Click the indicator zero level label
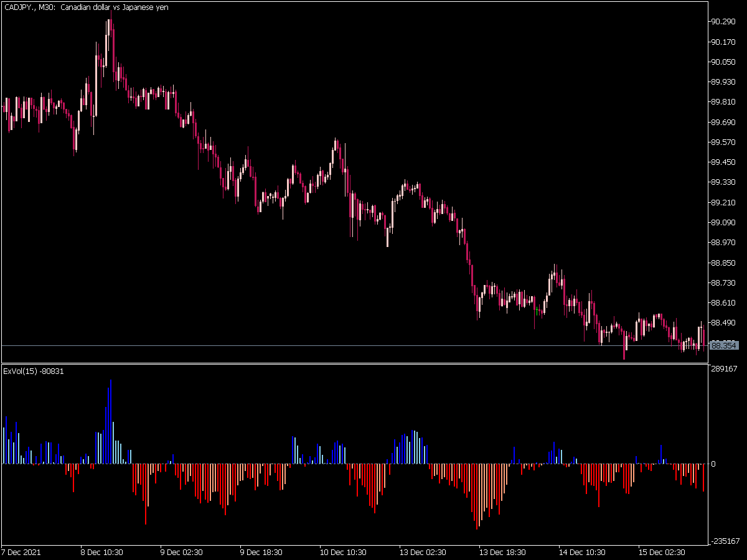The image size is (747, 560). [714, 464]
